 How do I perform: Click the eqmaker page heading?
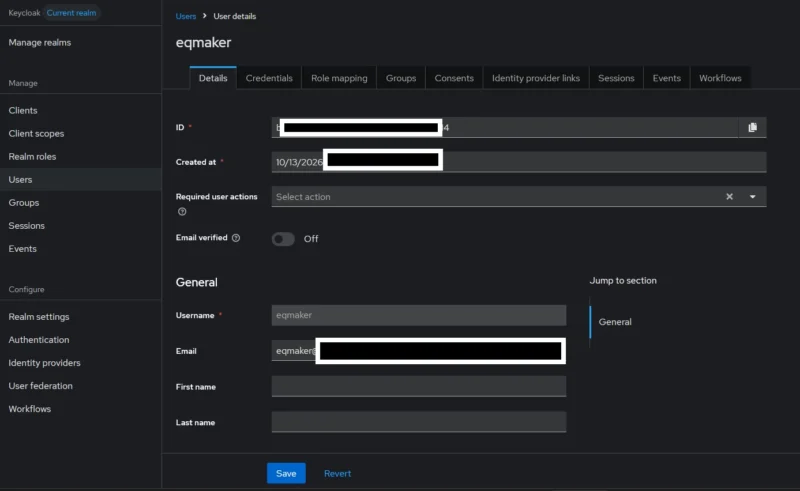coord(203,42)
